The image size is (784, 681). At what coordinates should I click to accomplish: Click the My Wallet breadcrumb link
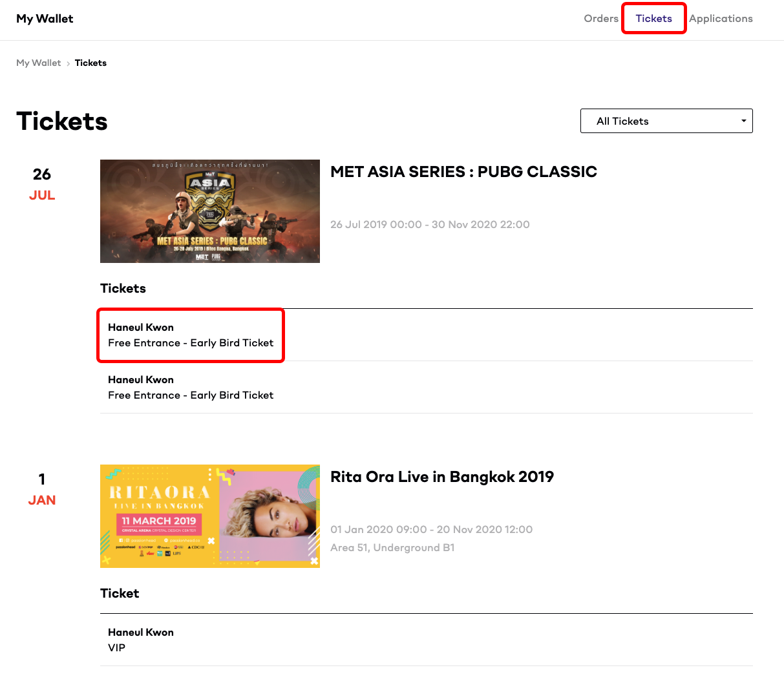click(x=38, y=63)
